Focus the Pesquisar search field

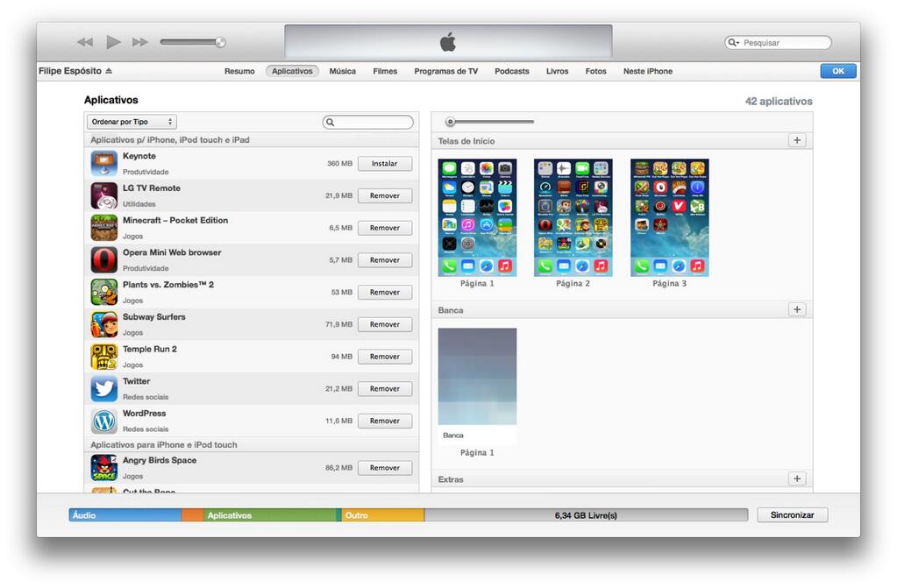click(x=778, y=42)
